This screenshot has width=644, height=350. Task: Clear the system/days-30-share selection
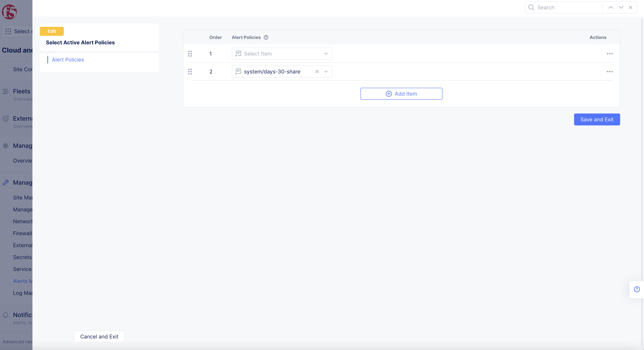[317, 72]
